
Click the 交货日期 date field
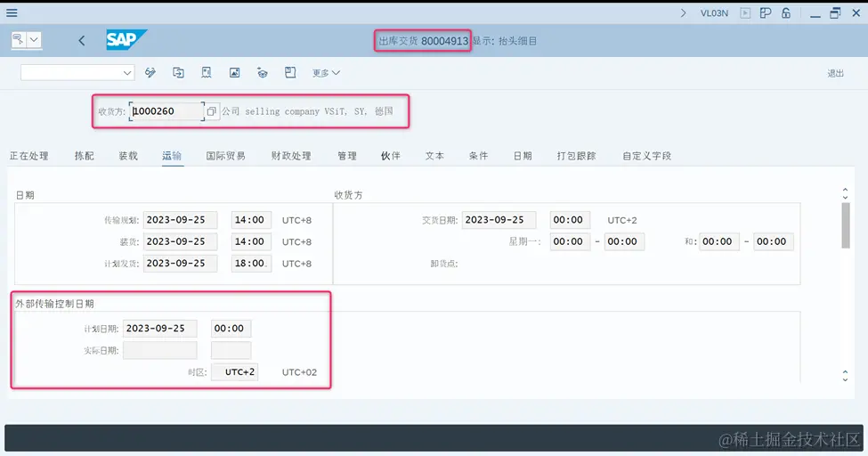point(499,220)
